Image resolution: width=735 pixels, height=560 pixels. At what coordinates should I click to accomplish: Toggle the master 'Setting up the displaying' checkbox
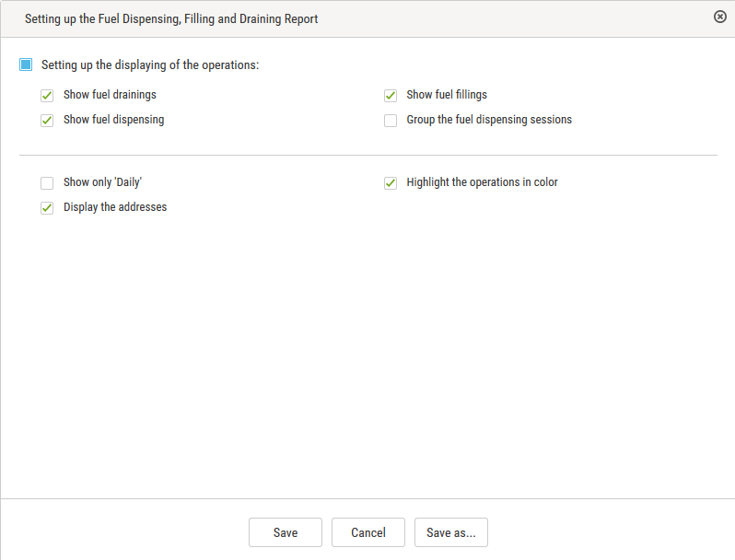pyautogui.click(x=26, y=64)
